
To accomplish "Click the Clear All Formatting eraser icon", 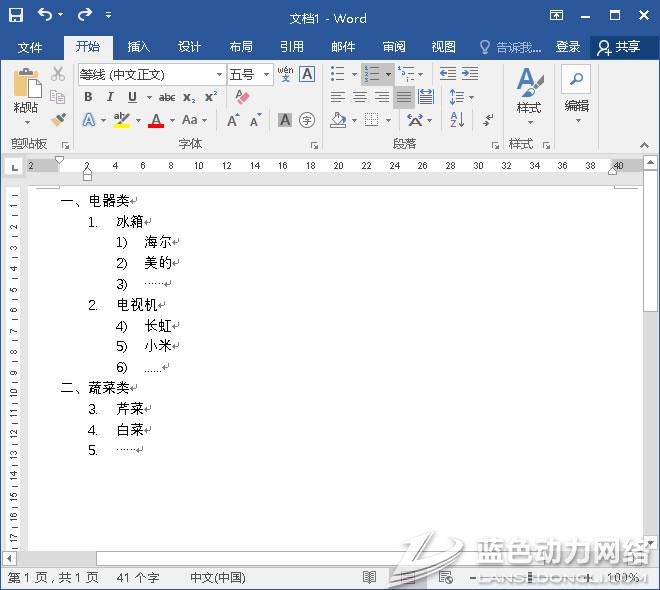I will pos(240,97).
